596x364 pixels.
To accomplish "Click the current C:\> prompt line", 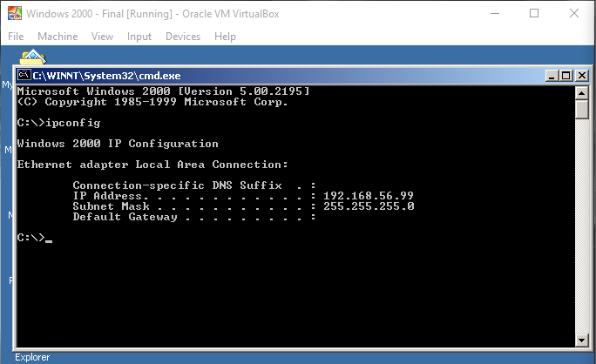I will pos(35,238).
